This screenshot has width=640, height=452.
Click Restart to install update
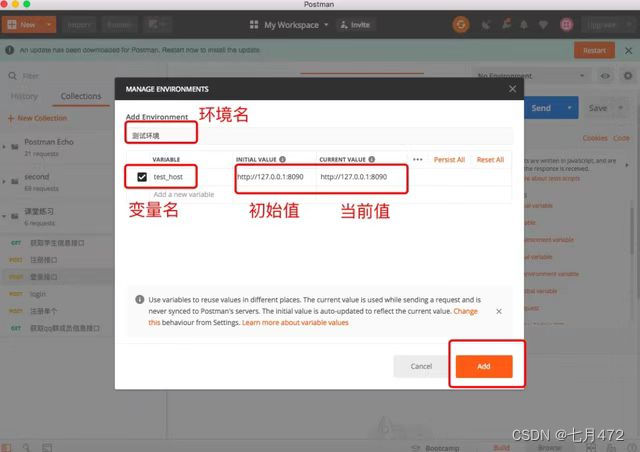594,51
